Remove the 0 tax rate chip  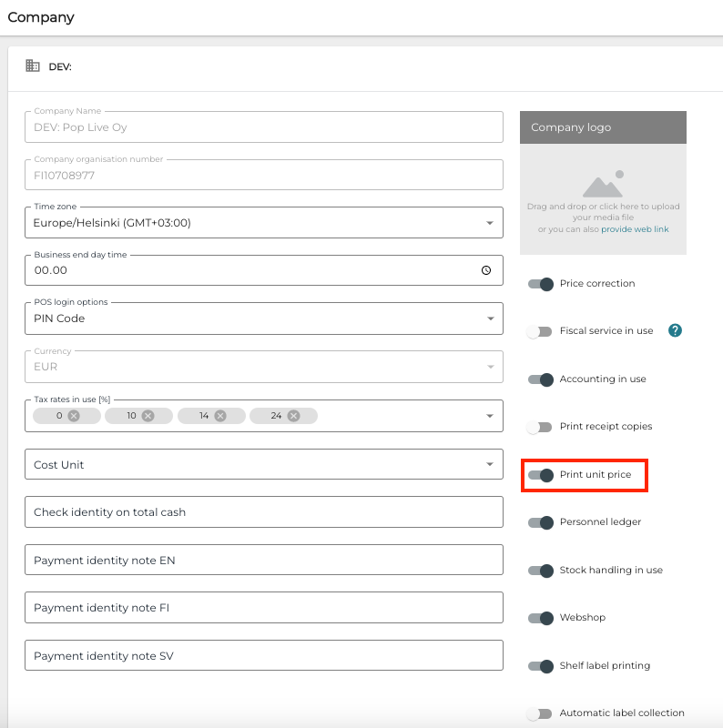(x=74, y=416)
